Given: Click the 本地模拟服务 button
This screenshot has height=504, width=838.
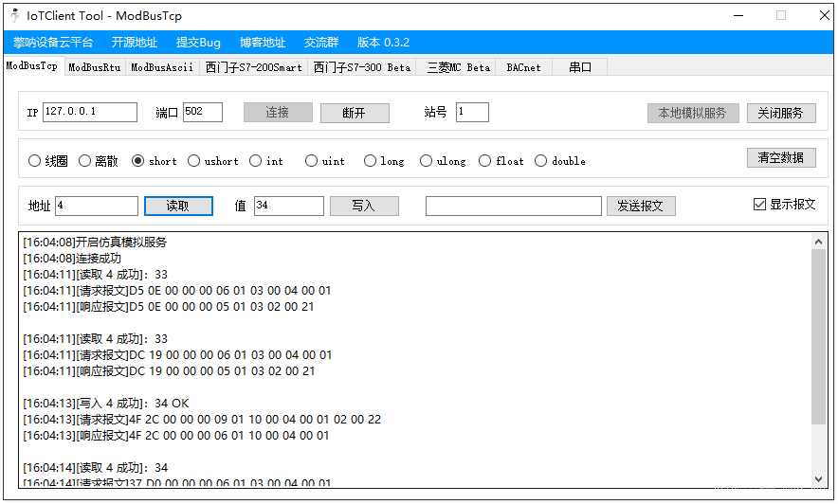Looking at the screenshot, I should pyautogui.click(x=693, y=113).
